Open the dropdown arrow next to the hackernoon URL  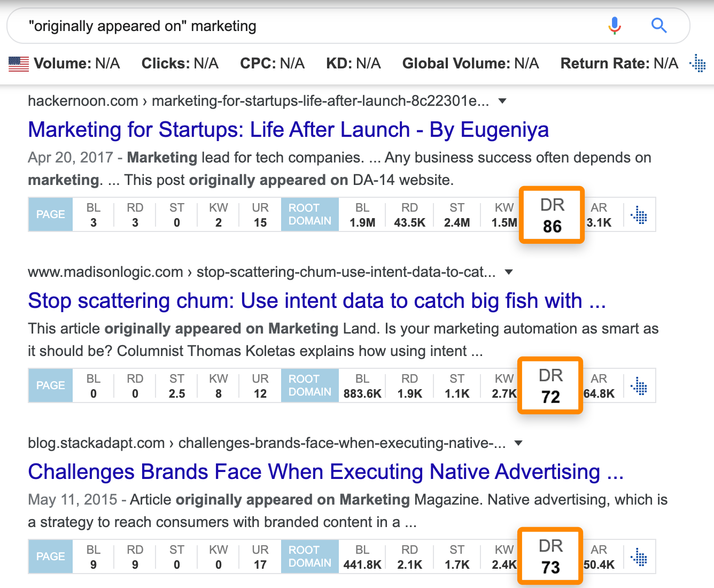502,100
